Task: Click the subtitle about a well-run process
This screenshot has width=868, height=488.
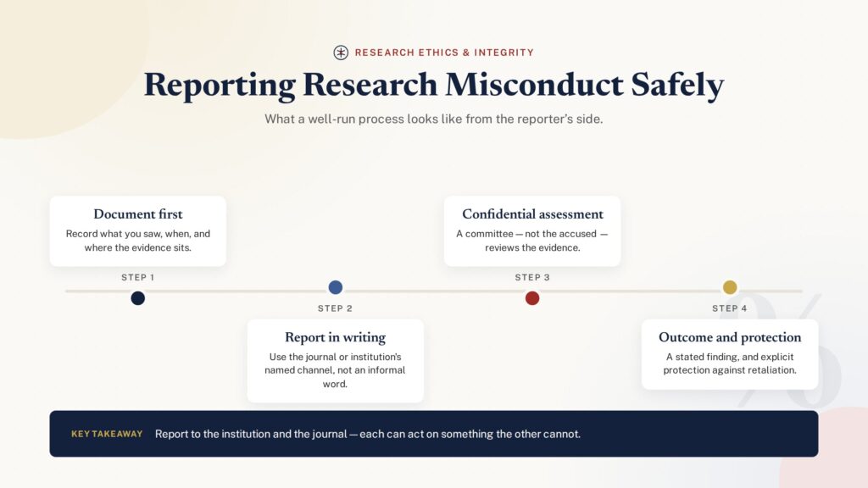Action: click(433, 119)
